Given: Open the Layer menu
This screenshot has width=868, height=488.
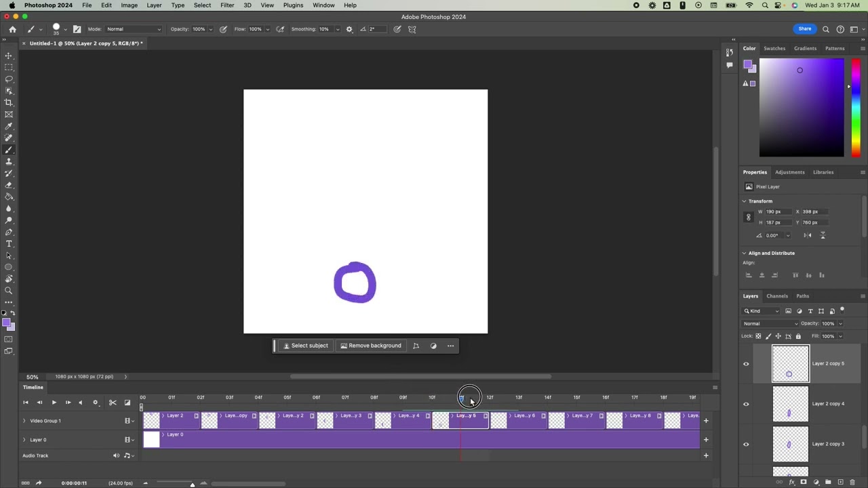Looking at the screenshot, I should [154, 5].
